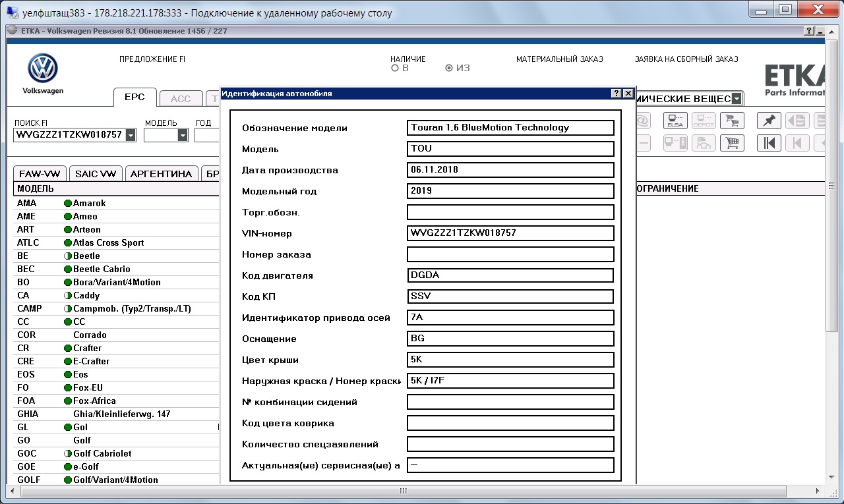
Task: Select the Corrado model row
Action: coord(117,335)
